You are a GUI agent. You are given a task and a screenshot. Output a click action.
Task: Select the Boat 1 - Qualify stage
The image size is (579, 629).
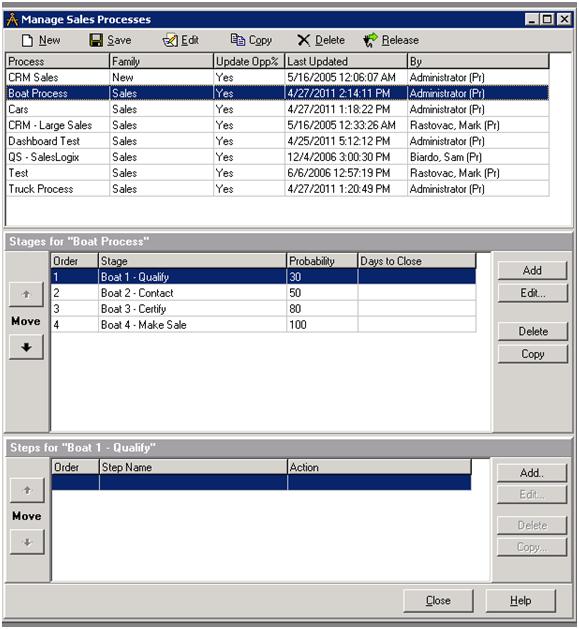tap(263, 277)
